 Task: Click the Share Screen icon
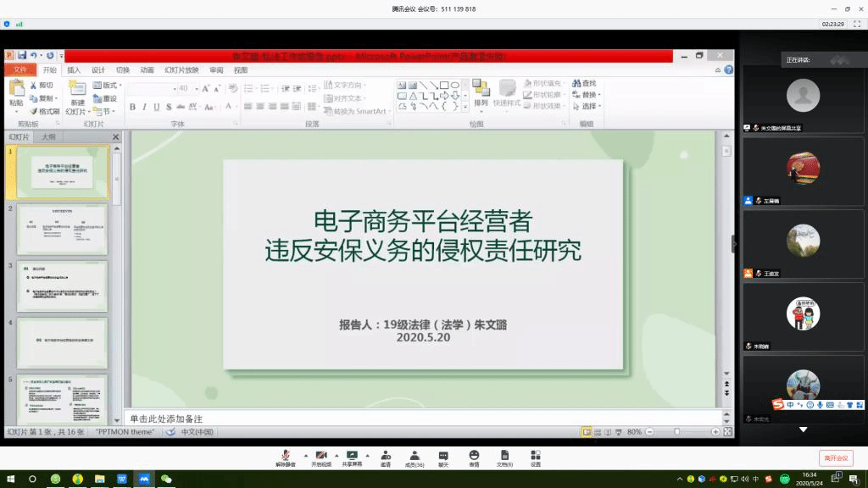click(x=352, y=456)
